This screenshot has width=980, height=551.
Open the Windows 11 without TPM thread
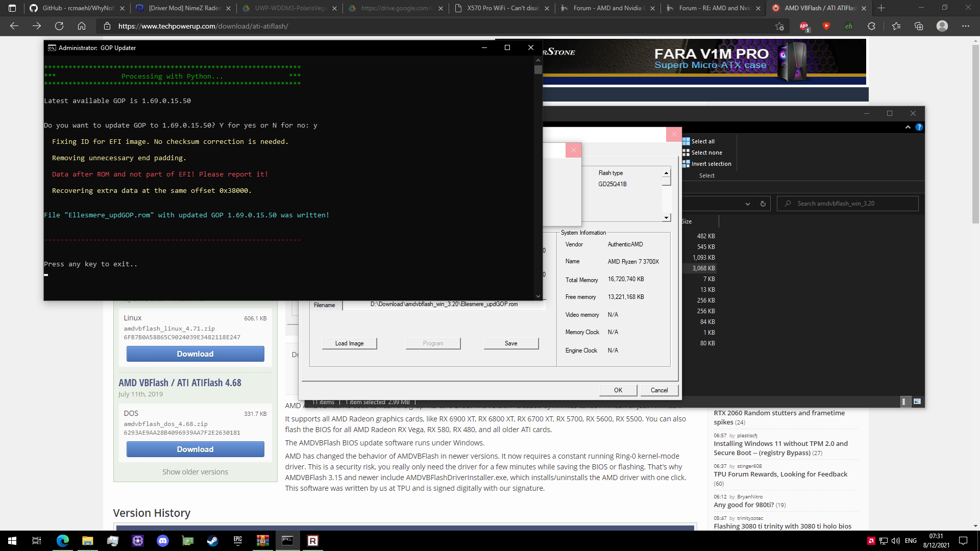(781, 448)
